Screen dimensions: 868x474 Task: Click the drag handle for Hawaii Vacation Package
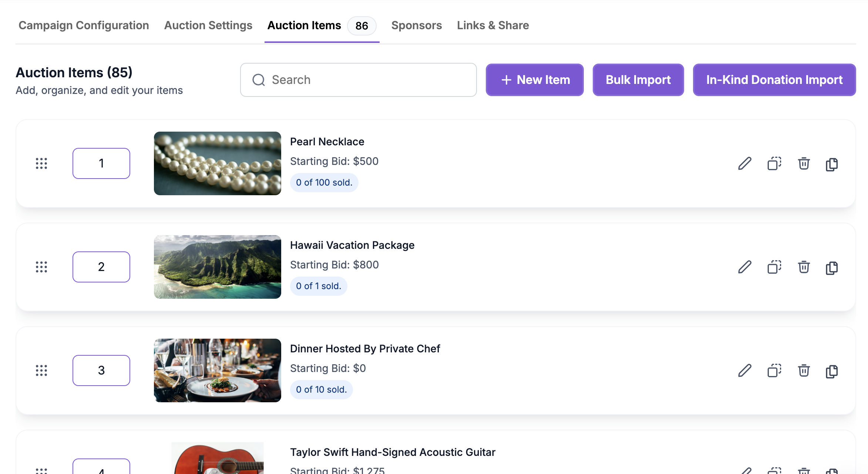pos(41,267)
